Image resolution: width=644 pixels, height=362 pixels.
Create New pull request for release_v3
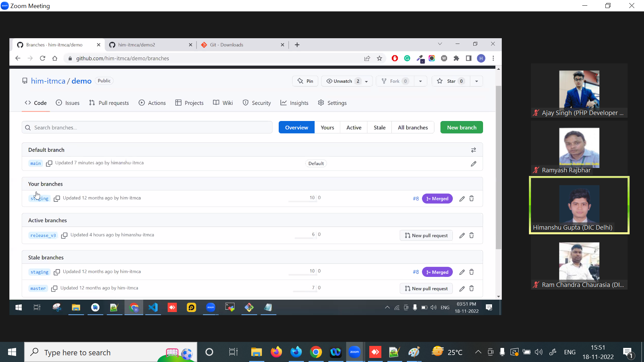(x=426, y=236)
